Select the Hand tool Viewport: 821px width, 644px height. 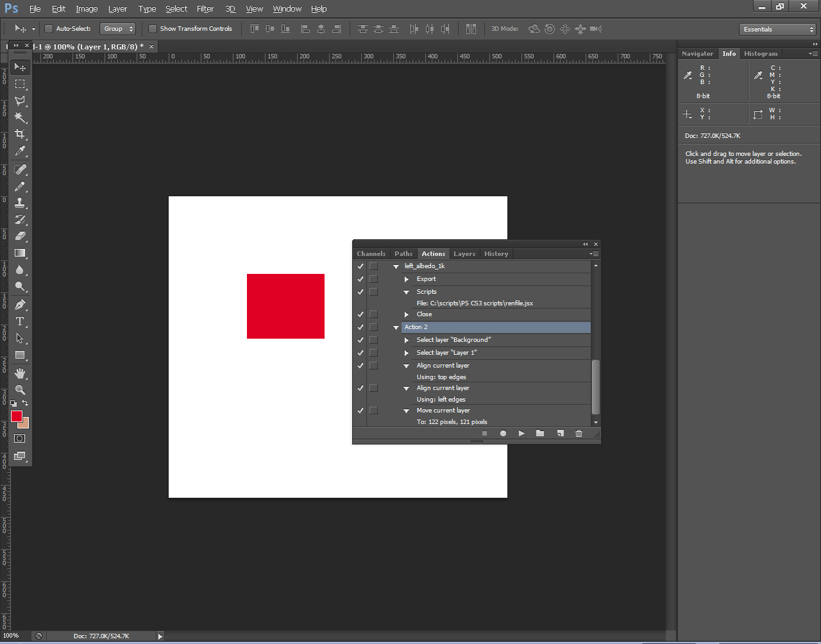click(20, 373)
